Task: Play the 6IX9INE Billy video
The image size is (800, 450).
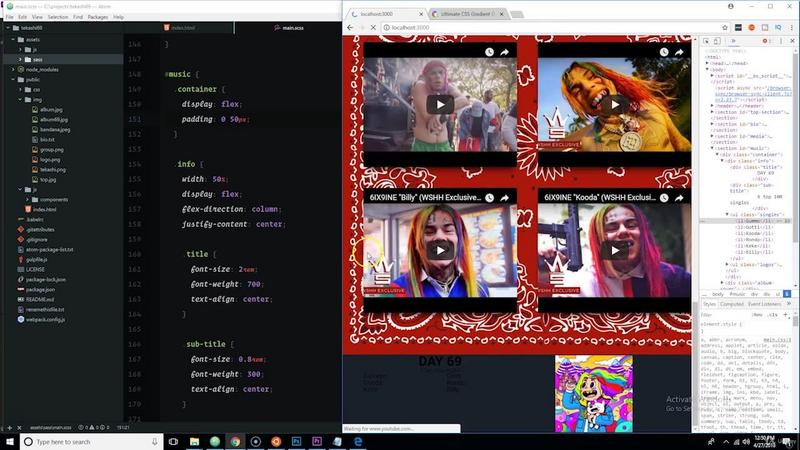Action: [440, 250]
